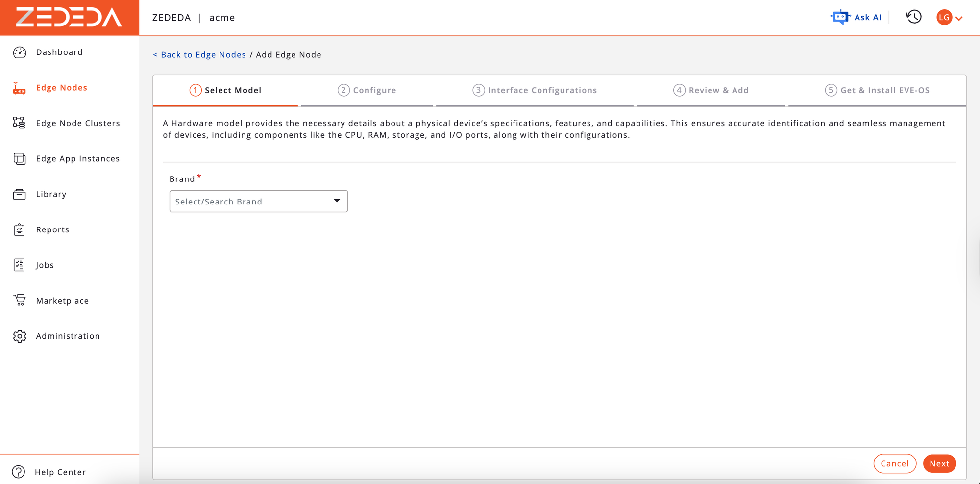Open the Ask AI assistant
980x484 pixels.
tap(856, 17)
